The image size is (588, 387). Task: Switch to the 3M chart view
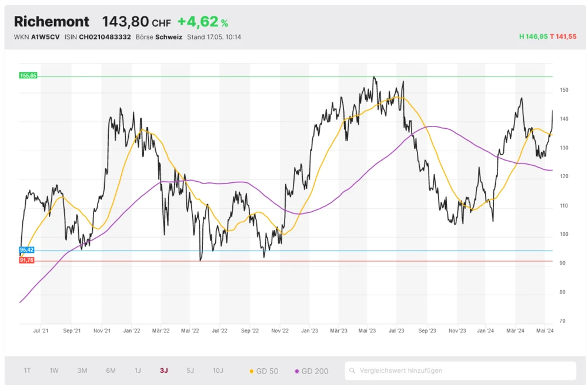click(82, 371)
